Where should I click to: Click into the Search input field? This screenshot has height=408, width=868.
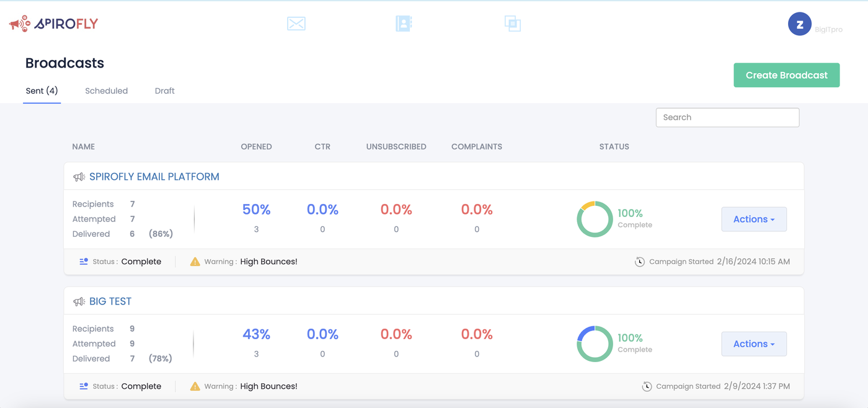pos(727,117)
